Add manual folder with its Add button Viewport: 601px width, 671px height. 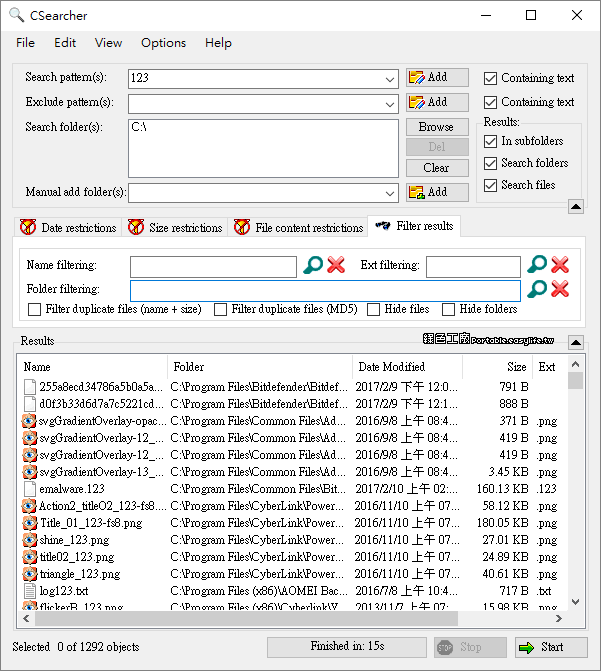coord(437,192)
